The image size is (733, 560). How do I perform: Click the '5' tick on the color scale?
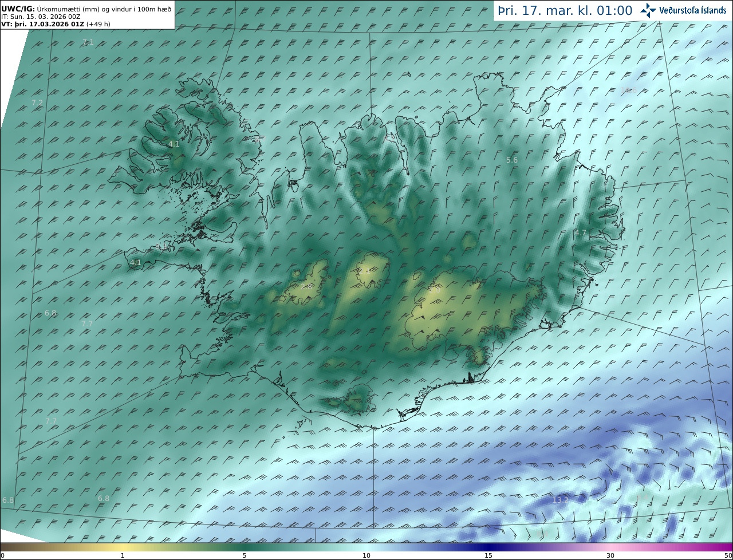coord(245,555)
